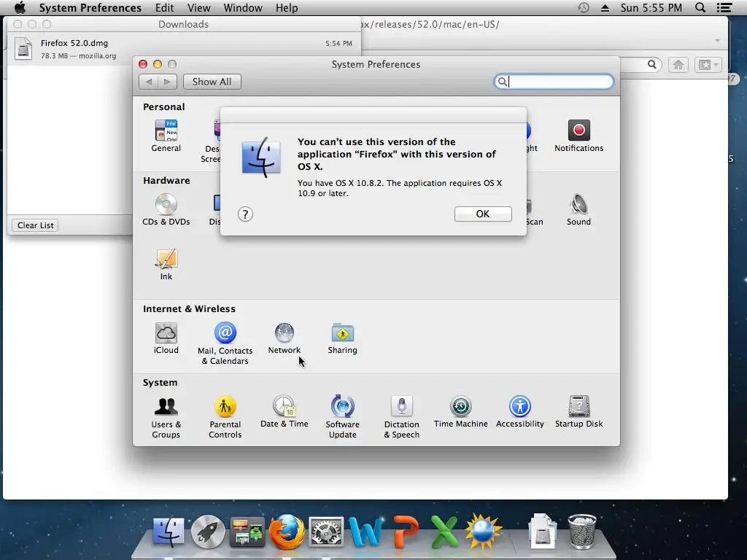Go back in System Preferences
The width and height of the screenshot is (747, 560).
pos(148,82)
